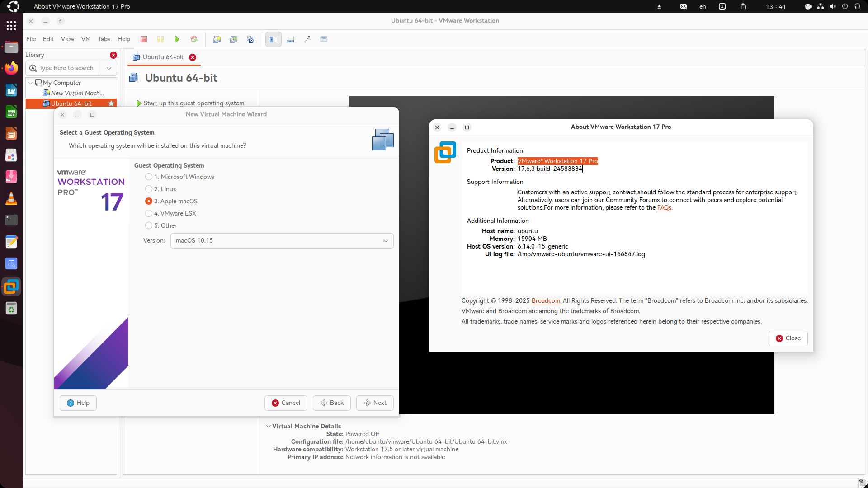Viewport: 868px width, 488px height.
Task: Click the favorite star on Ubuntu 64-bit
Action: [111, 103]
